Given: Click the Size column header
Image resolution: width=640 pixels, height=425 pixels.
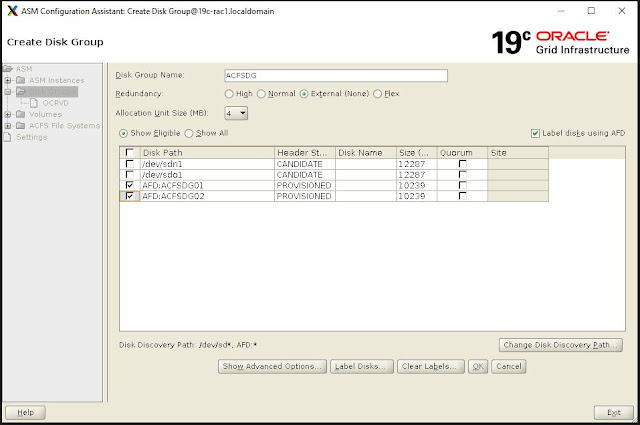Looking at the screenshot, I should (x=416, y=153).
